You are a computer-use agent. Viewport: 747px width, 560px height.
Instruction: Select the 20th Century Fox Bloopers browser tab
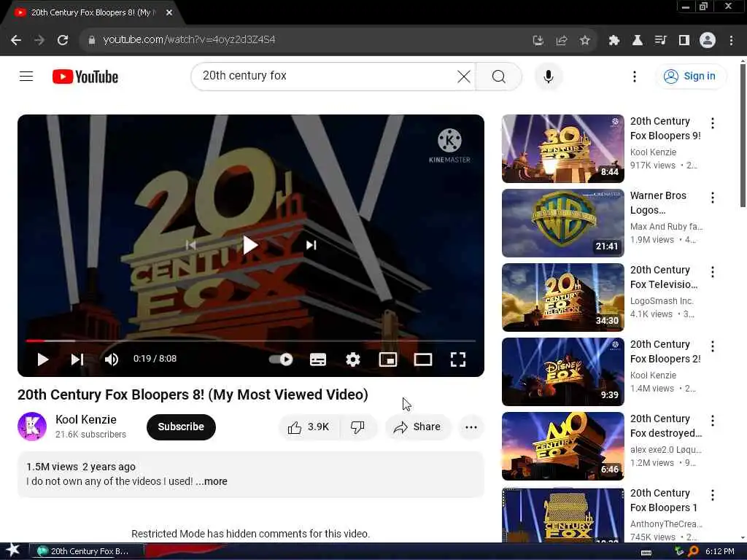[92, 12]
